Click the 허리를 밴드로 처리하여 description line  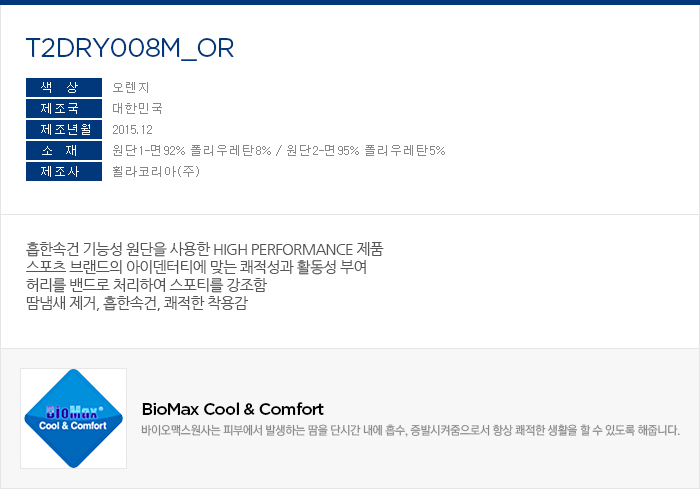(147, 285)
